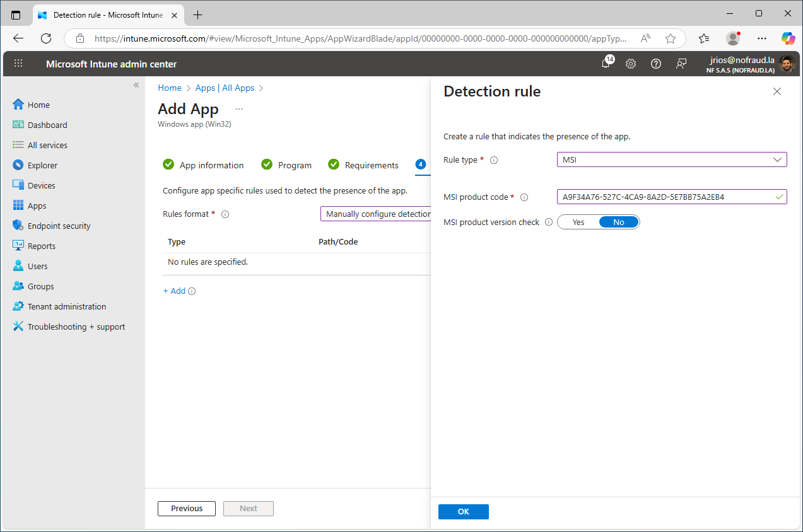Open Add App more options ellipsis

239,109
